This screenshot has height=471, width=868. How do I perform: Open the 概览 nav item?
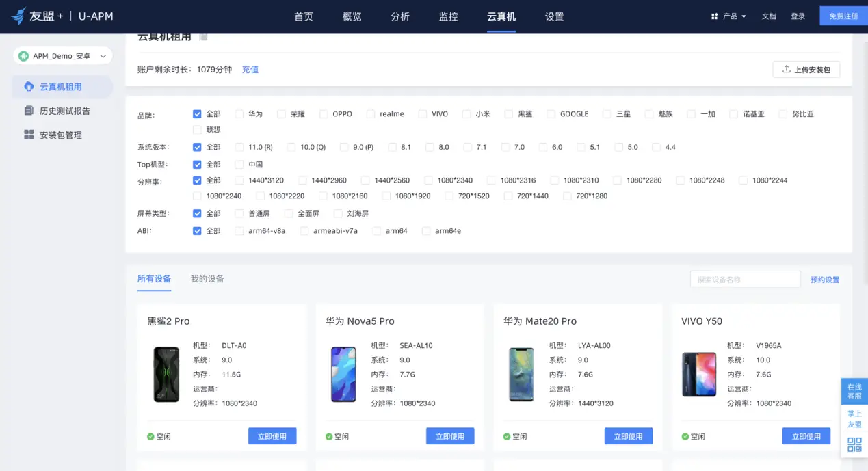[352, 16]
